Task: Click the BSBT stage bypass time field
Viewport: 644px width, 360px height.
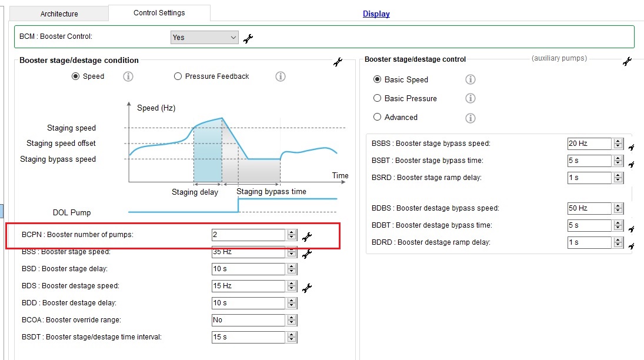Action: coord(589,161)
